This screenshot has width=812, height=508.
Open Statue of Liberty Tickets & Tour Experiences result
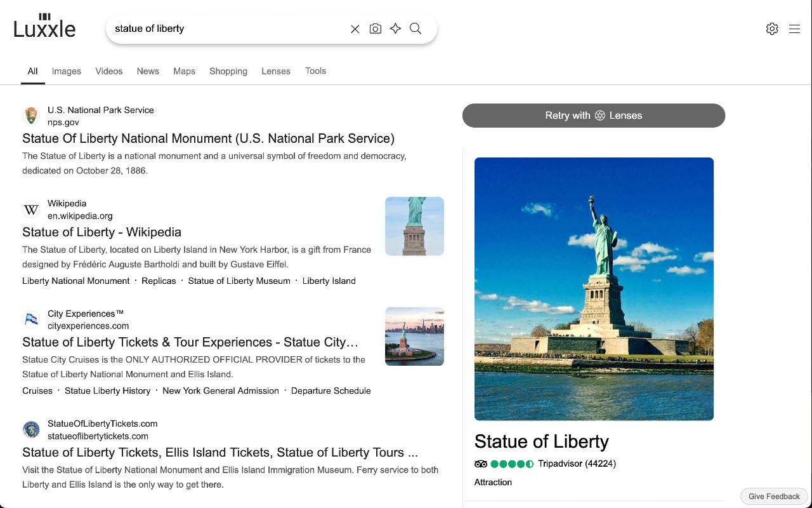[190, 342]
